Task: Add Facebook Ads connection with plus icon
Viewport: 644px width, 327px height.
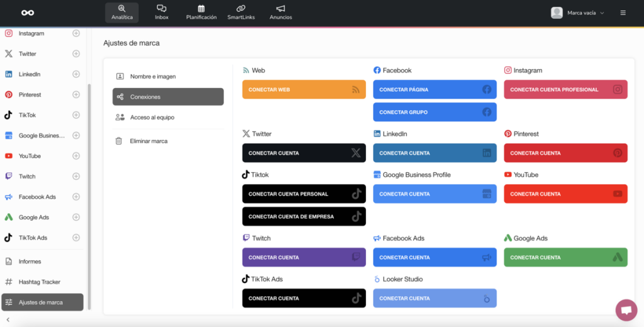Action: [x=76, y=197]
